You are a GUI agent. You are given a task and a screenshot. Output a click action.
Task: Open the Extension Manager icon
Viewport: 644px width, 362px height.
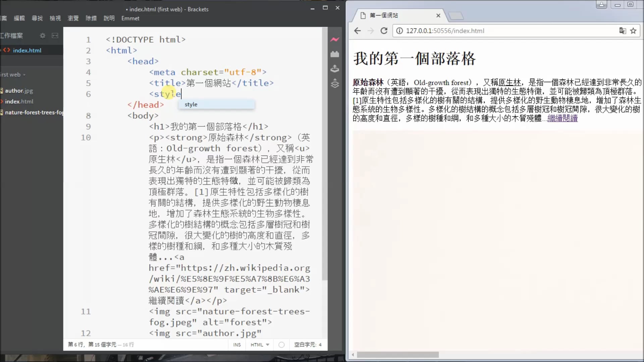334,54
